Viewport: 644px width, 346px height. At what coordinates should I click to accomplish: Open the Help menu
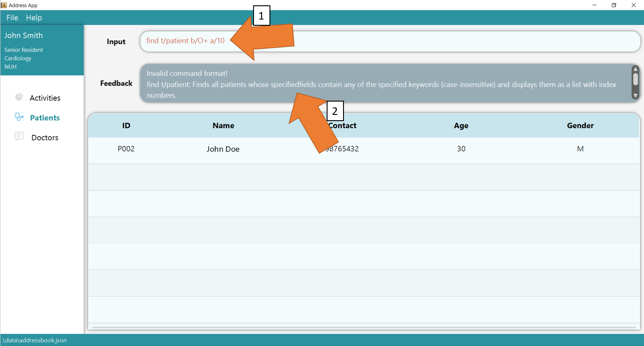click(x=34, y=18)
